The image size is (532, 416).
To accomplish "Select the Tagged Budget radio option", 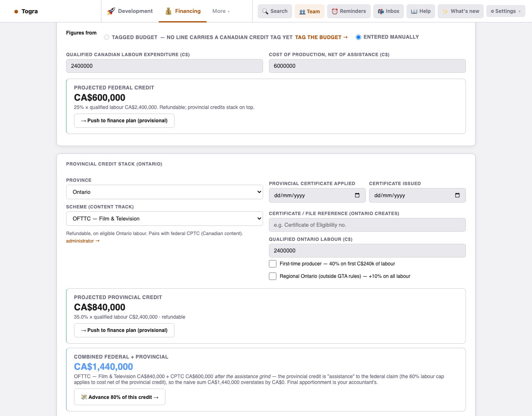I will (x=107, y=37).
